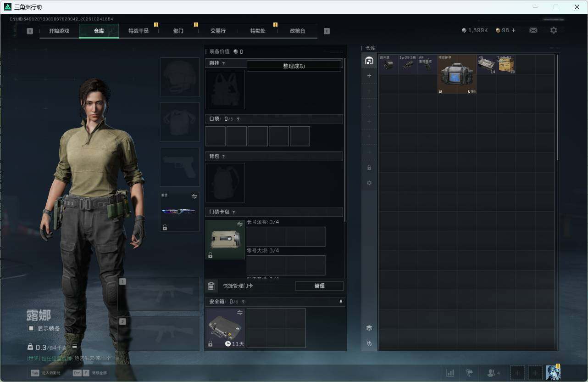Click the sort icon at stash sidebar bottom
Viewport: 588px width, 382px height.
point(369,343)
